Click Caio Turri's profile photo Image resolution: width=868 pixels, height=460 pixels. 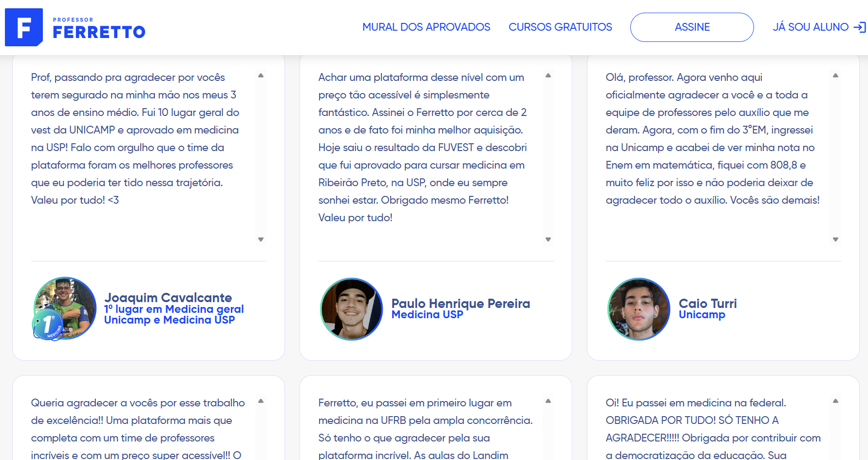click(x=639, y=309)
